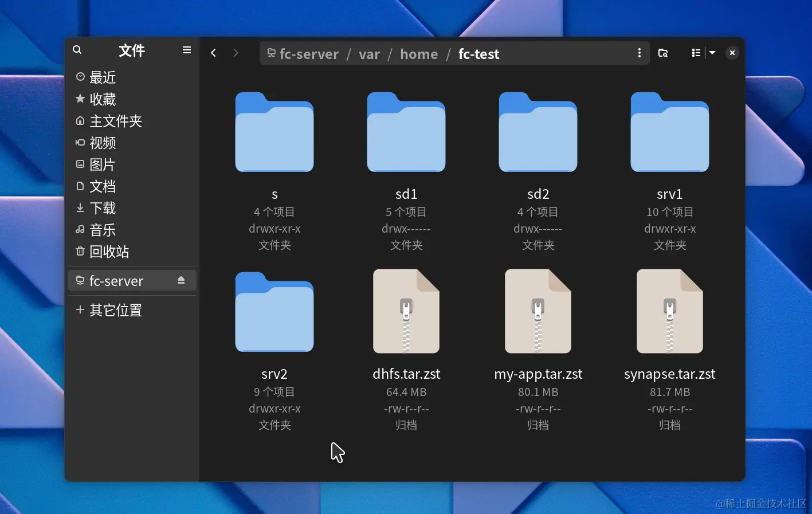Select the sd2 folder icon
Image resolution: width=812 pixels, height=514 pixels.
pyautogui.click(x=538, y=132)
